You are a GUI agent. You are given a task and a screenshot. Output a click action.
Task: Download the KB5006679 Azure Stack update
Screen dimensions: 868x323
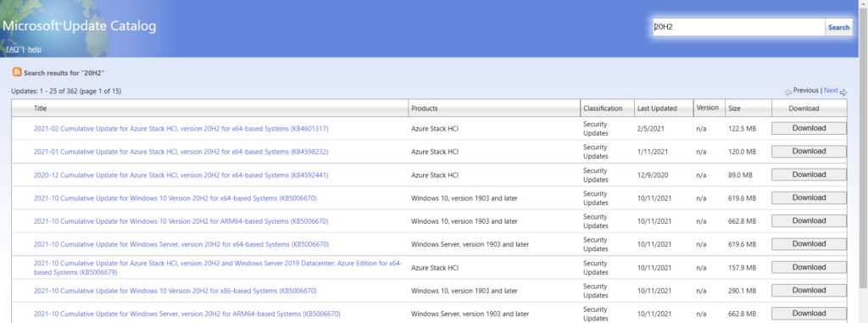tap(809, 268)
